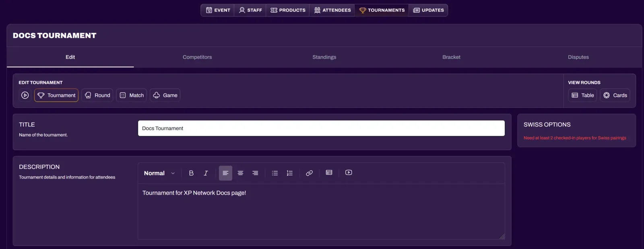This screenshot has height=249, width=644.
Task: Switch to the Bracket tab
Action: pos(451,57)
